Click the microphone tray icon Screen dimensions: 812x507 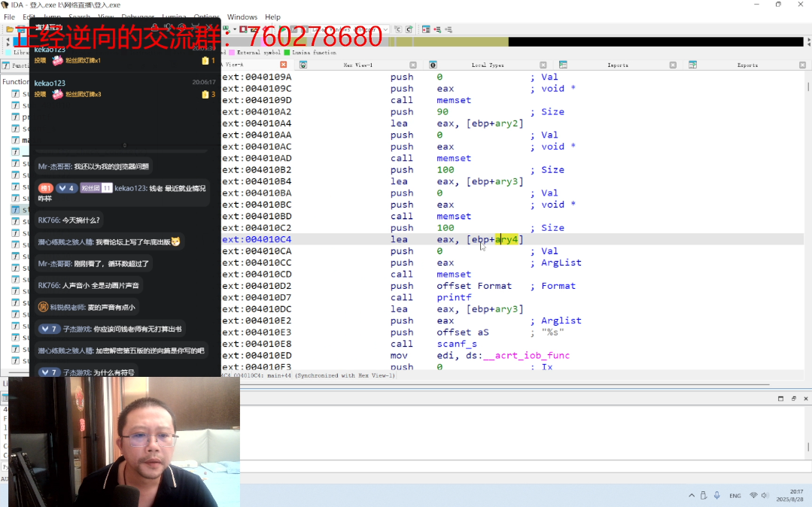point(717,496)
